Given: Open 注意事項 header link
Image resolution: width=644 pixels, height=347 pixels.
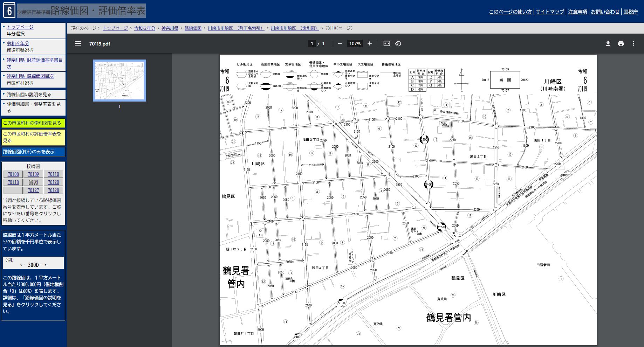Looking at the screenshot, I should point(577,12).
